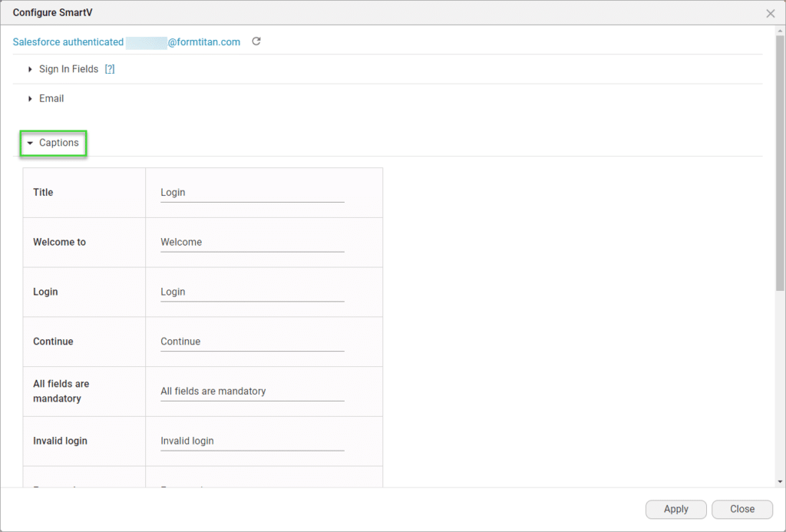
Task: Edit the All fields are mandatory input
Action: point(252,392)
